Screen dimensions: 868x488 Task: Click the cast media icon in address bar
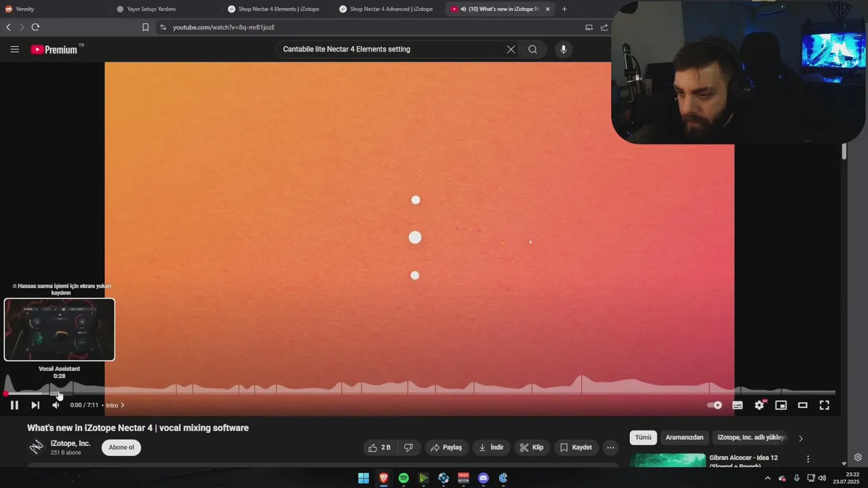click(589, 27)
